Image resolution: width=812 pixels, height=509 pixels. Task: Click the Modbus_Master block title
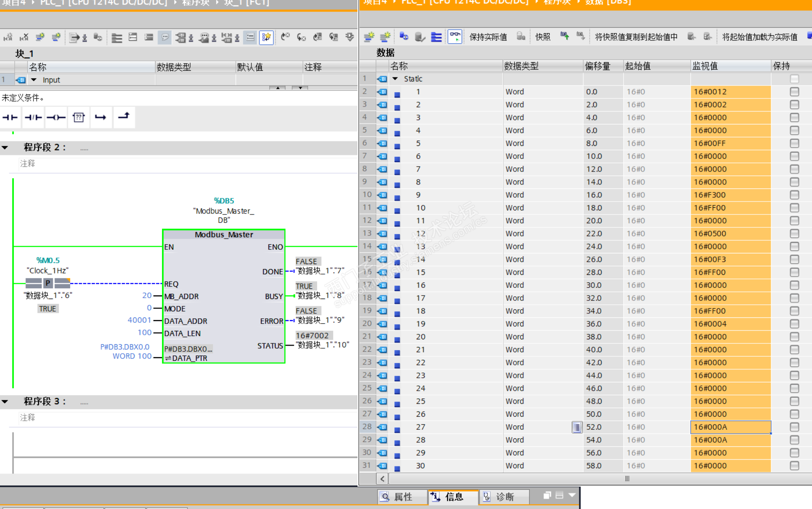(x=224, y=235)
